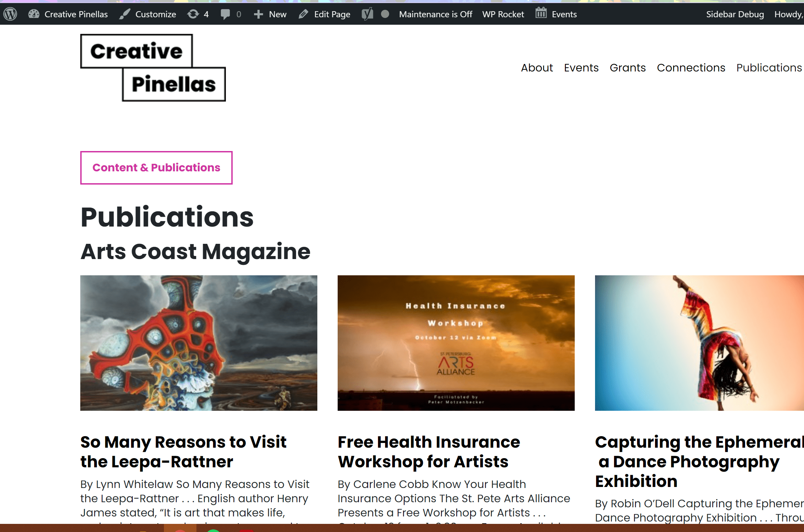This screenshot has width=804, height=532.
Task: Toggle Maintenance is Off setting
Action: point(436,14)
